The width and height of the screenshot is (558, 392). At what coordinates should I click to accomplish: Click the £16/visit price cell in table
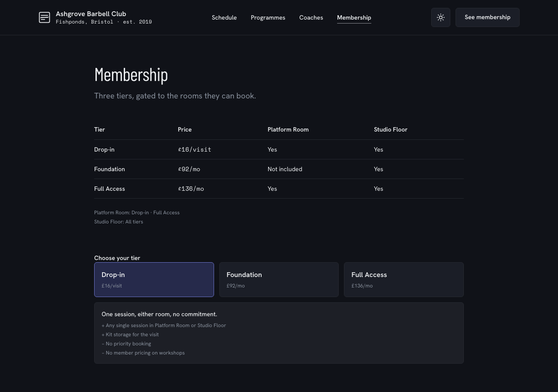[194, 149]
